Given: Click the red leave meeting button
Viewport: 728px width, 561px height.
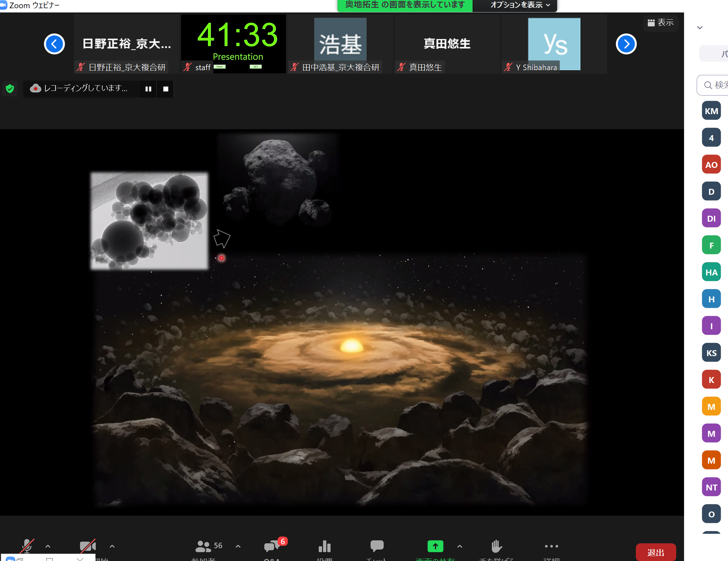Looking at the screenshot, I should click(655, 552).
